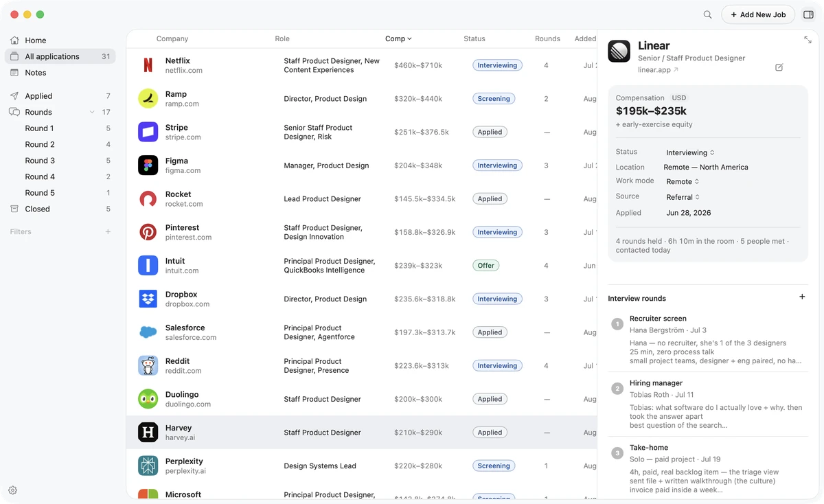
Task: Go to Home in sidebar
Action: [60, 41]
